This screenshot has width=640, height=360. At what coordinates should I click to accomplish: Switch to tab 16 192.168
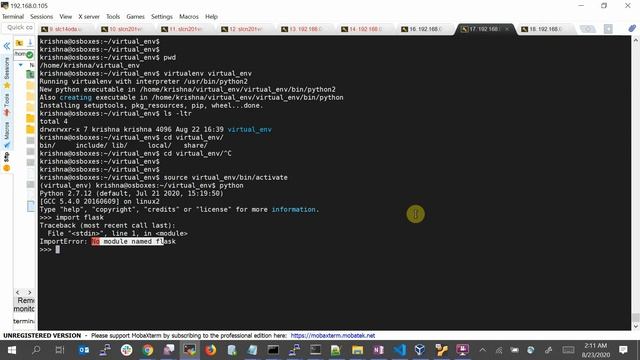coord(425,29)
